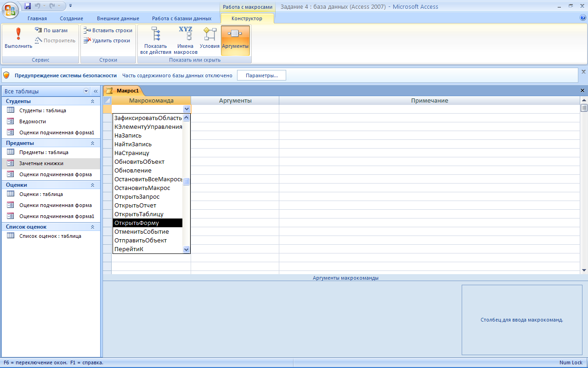Click Аргументы column header
This screenshot has width=588, height=368.
pyautogui.click(x=235, y=101)
